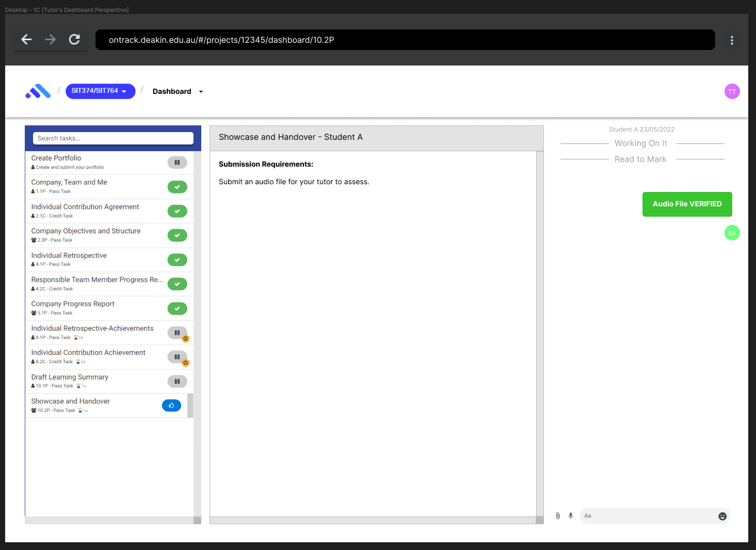Click the microphone record audio icon
This screenshot has height=550, width=756.
571,516
